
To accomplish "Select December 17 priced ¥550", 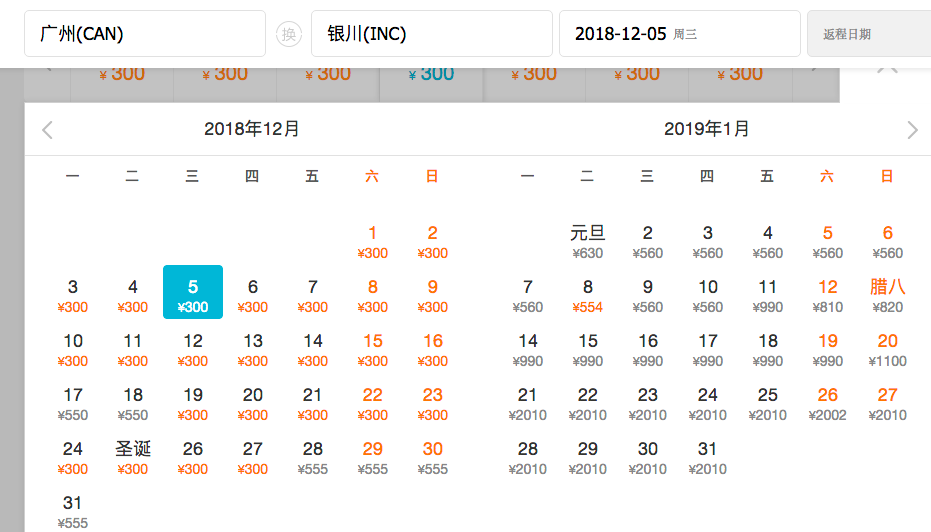I will [73, 402].
